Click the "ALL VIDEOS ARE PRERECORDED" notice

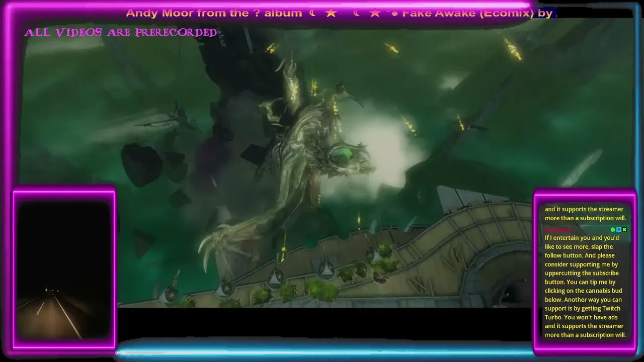(121, 33)
